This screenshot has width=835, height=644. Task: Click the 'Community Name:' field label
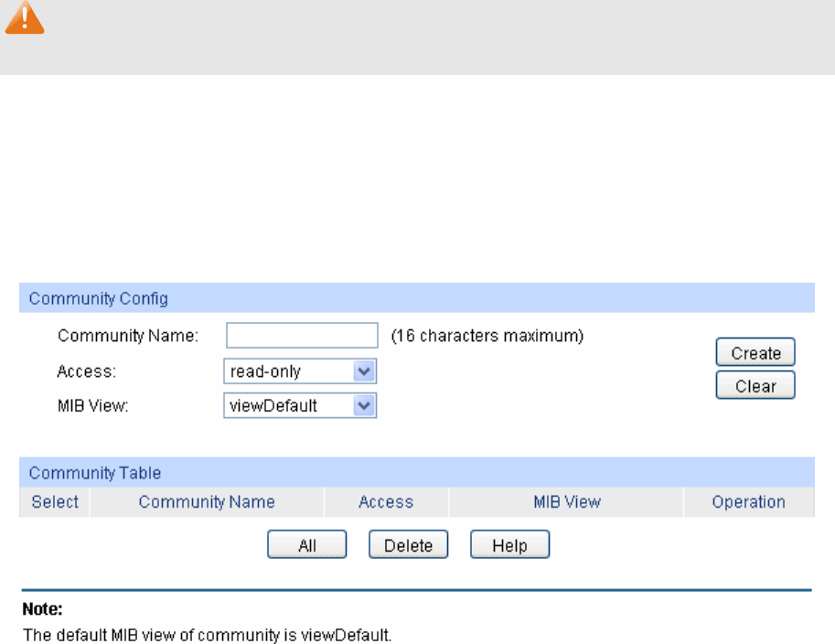(128, 336)
